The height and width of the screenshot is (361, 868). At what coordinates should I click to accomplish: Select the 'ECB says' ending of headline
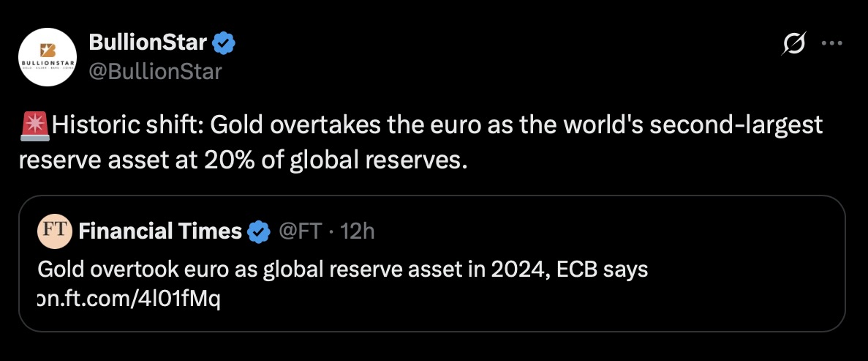pyautogui.click(x=603, y=270)
